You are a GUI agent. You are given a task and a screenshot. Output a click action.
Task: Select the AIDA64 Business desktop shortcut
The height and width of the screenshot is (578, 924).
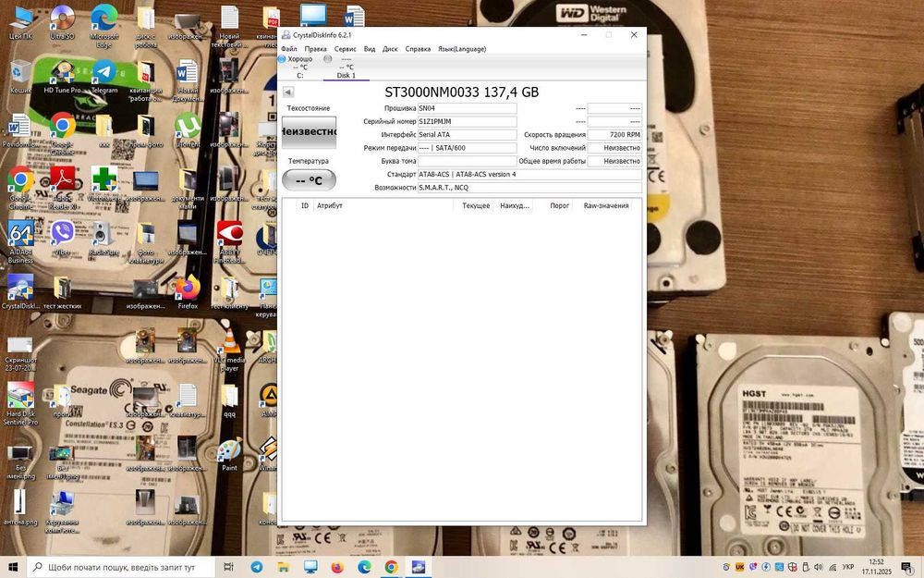coord(20,242)
